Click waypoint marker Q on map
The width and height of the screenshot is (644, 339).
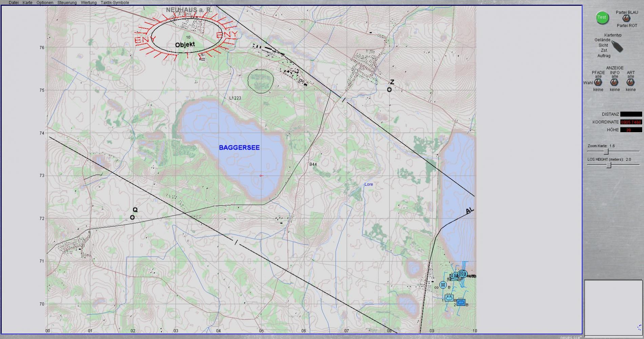point(133,217)
